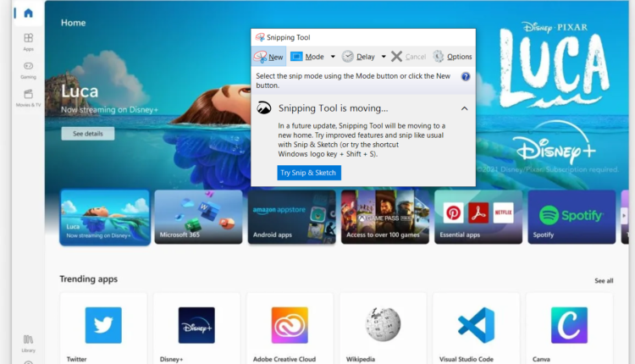Open the Home tab in sidebar
The width and height of the screenshot is (635, 364).
click(x=28, y=14)
